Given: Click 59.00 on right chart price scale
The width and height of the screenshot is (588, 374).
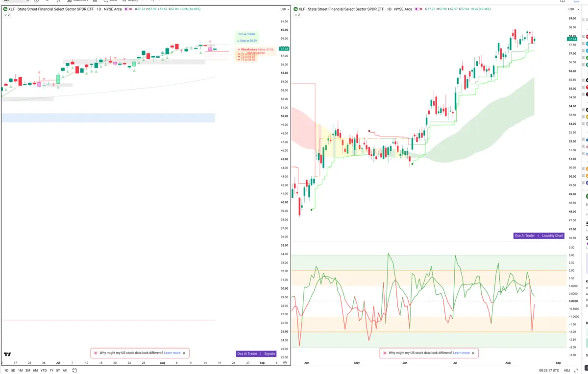Looking at the screenshot, I should [572, 18].
